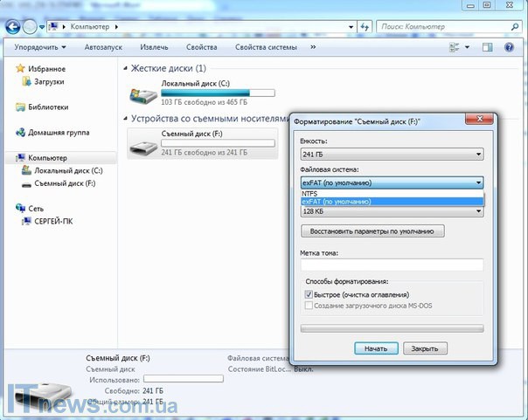Viewport: 528px width, 420px height.
Task: Click the Метка тома text field
Action: (x=392, y=265)
